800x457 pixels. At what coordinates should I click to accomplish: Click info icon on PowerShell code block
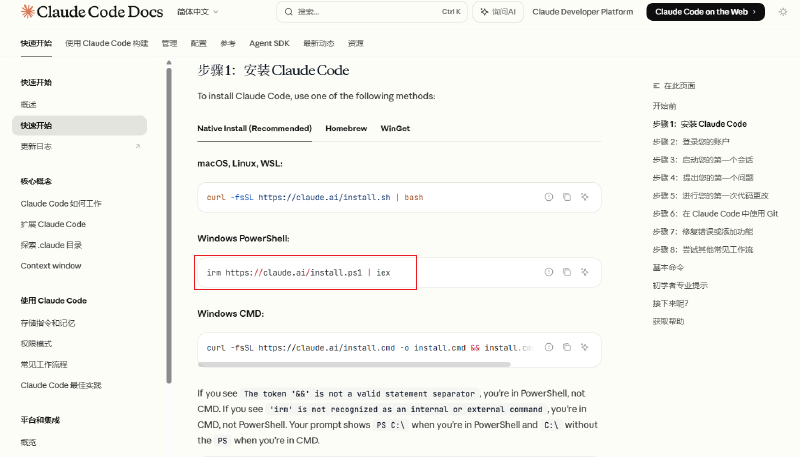(549, 272)
